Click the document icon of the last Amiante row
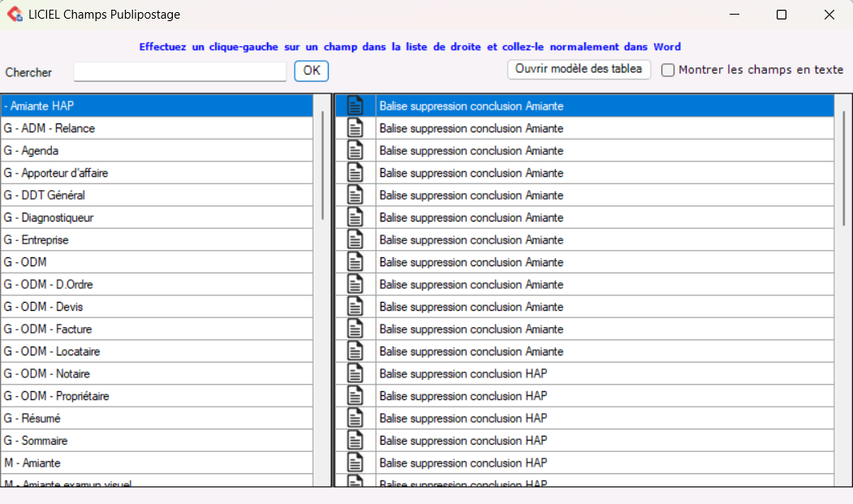Screen dimensions: 853x504 coord(355,351)
